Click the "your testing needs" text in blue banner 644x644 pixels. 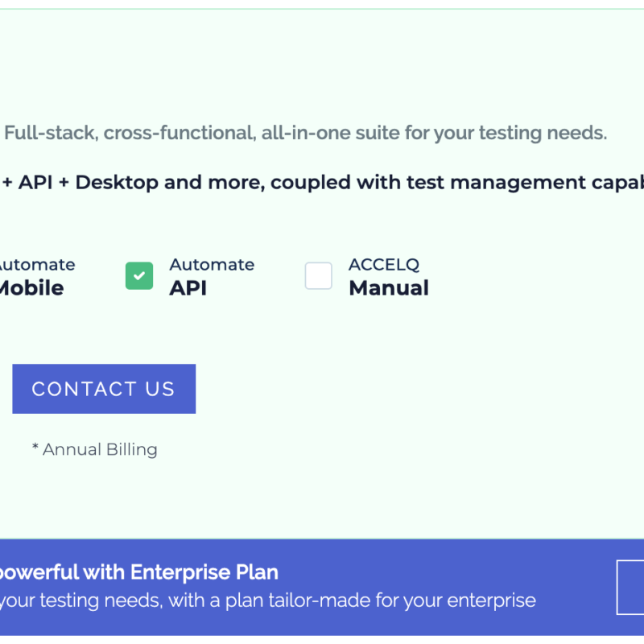click(64, 601)
